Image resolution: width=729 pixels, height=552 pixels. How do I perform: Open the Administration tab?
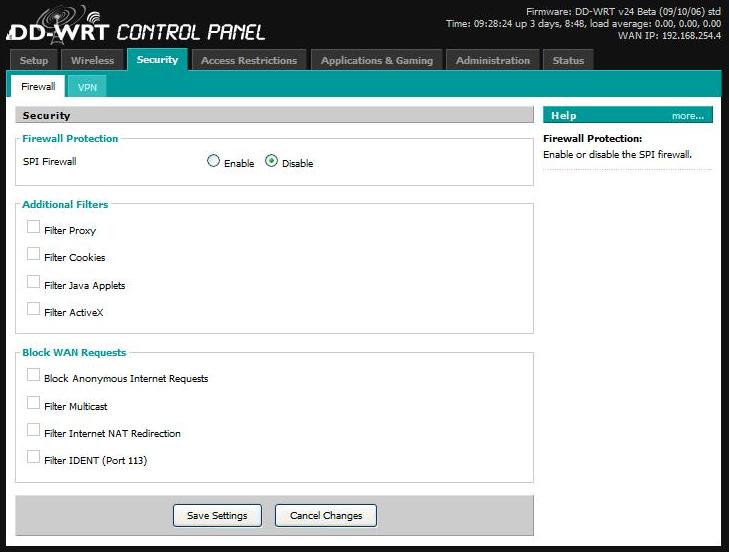point(493,60)
